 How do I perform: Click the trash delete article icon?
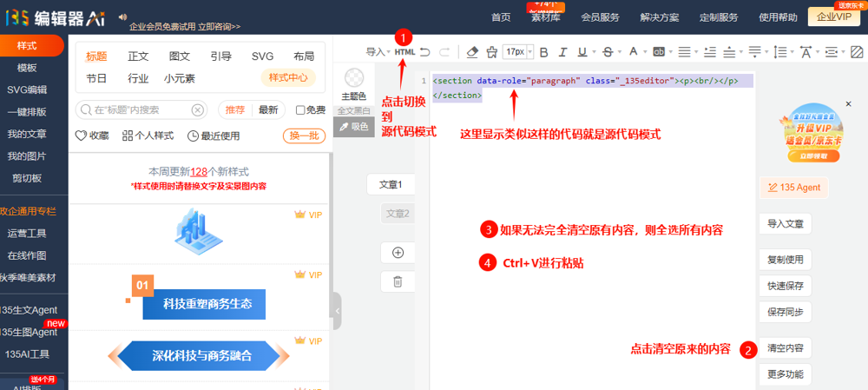tap(398, 281)
